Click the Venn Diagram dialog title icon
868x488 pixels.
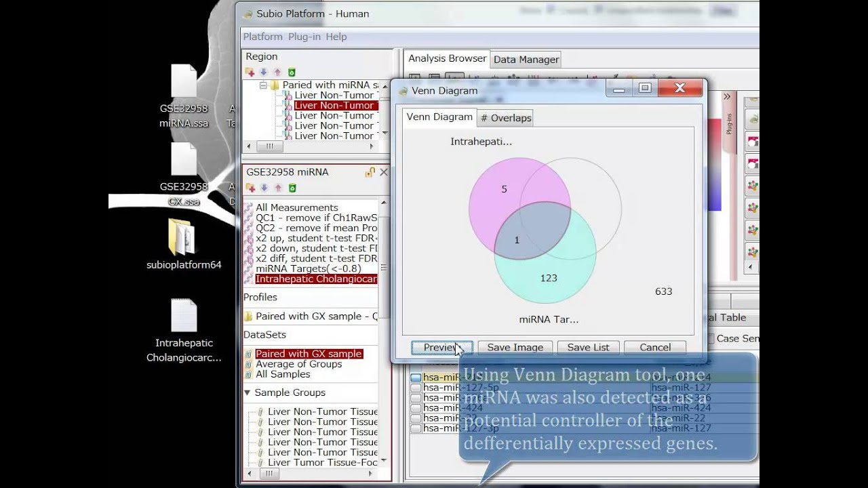coord(403,91)
